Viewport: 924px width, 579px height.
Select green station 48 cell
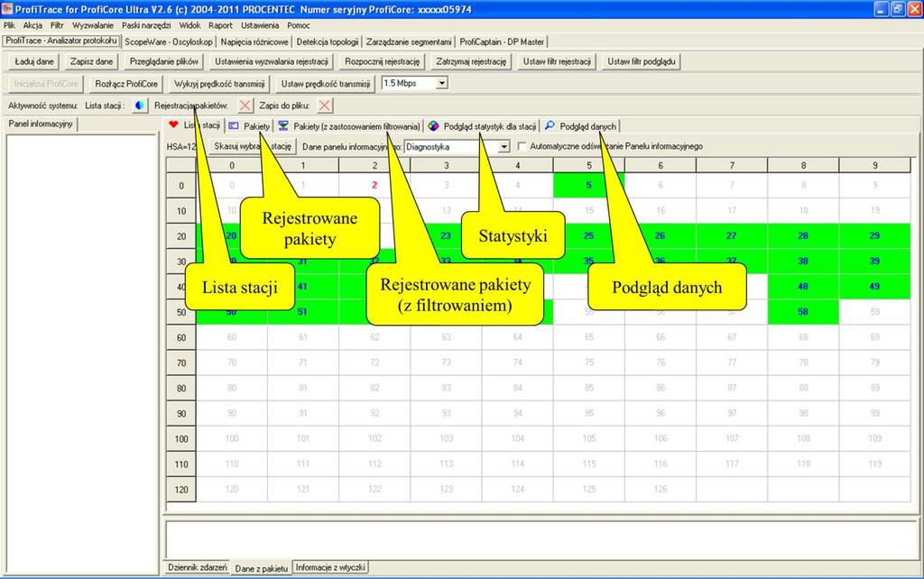pyautogui.click(x=802, y=286)
